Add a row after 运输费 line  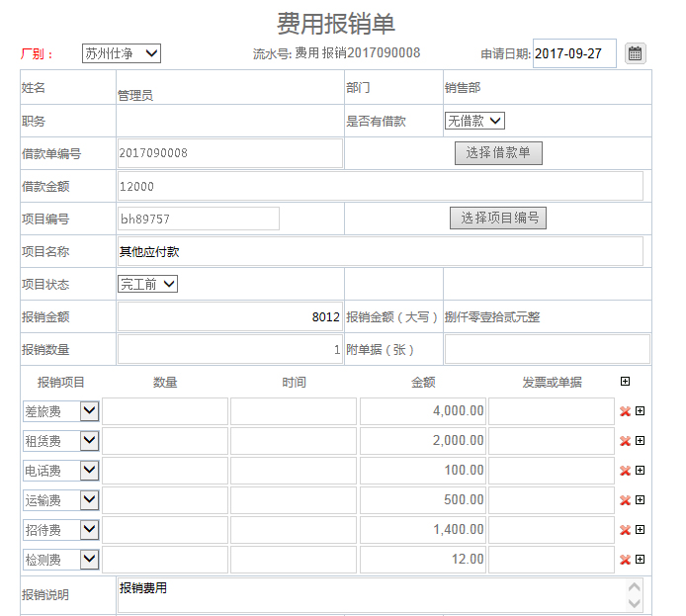(x=640, y=500)
